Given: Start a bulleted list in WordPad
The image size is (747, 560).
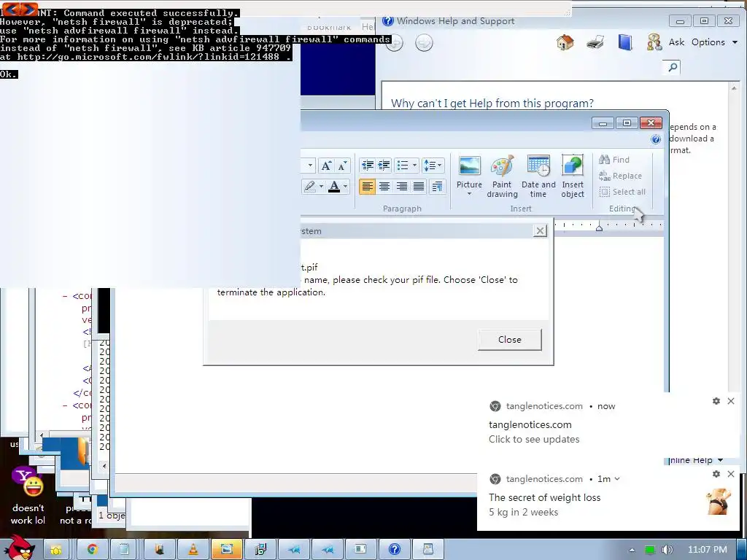Looking at the screenshot, I should 403,166.
